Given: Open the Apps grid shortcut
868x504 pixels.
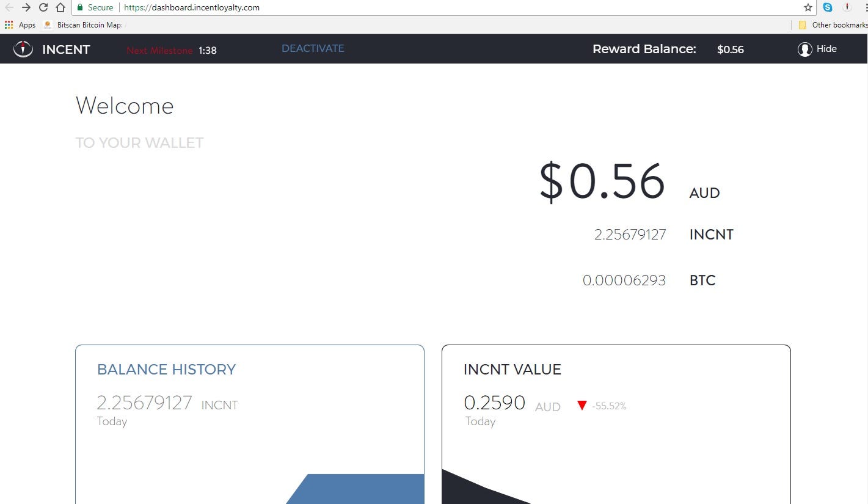Looking at the screenshot, I should click(x=20, y=25).
